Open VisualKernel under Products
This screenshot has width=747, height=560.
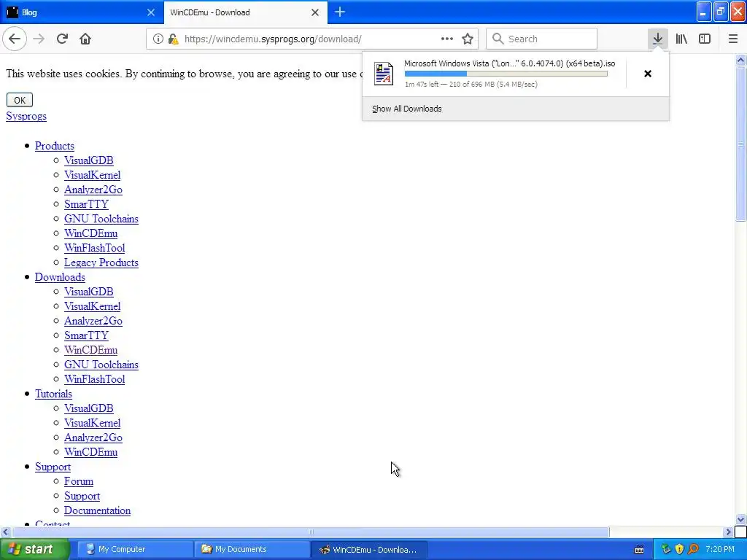(93, 175)
